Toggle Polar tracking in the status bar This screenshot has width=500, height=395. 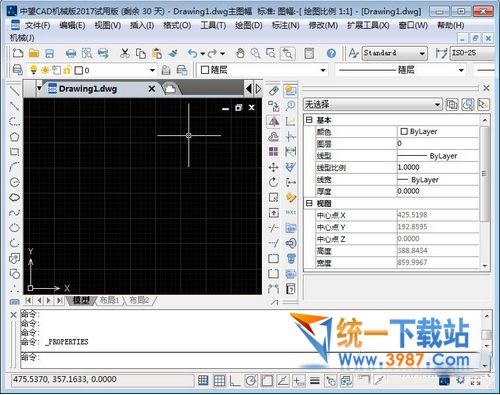tap(251, 380)
